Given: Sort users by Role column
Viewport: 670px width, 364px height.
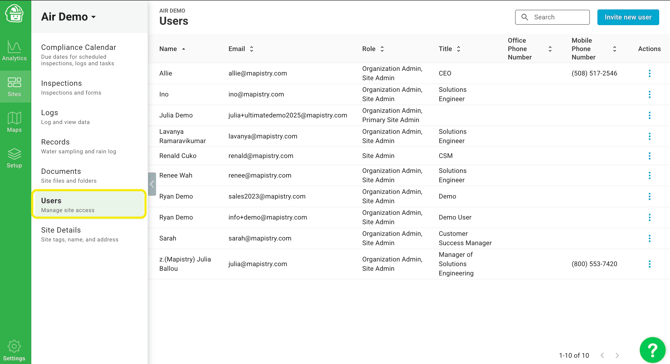Looking at the screenshot, I should [x=373, y=49].
